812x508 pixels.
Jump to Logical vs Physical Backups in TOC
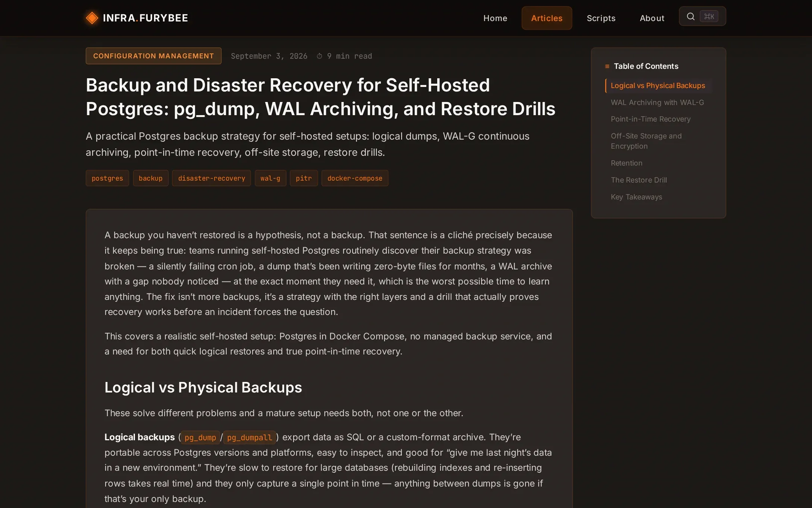658,85
